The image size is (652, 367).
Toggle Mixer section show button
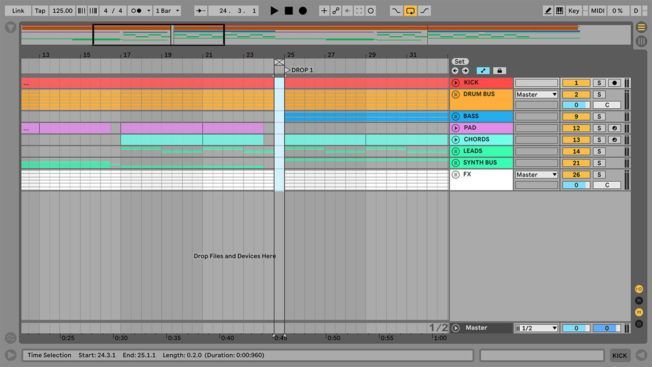point(639,312)
